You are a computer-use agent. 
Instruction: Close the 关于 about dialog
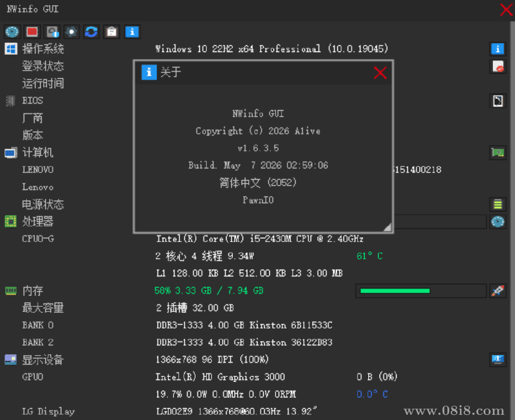[x=380, y=73]
